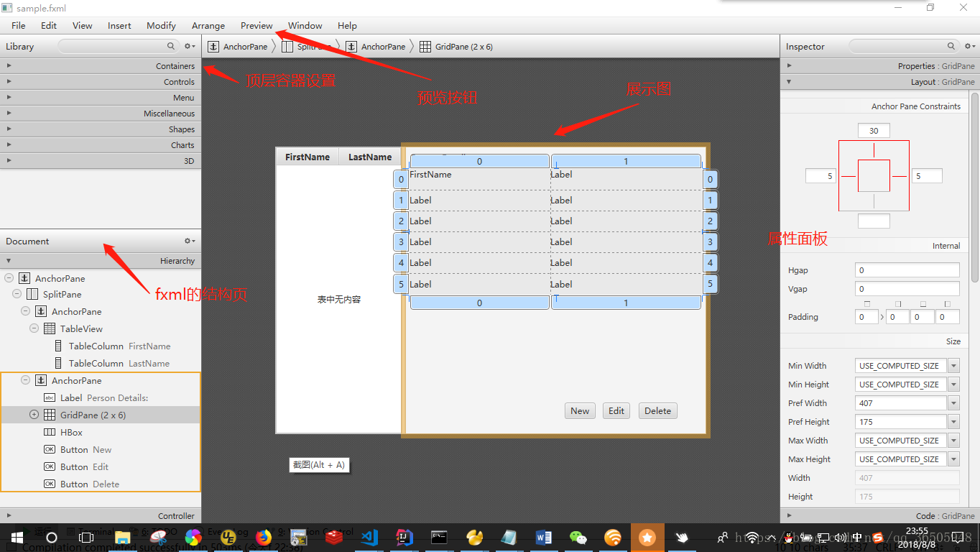Click the New button in design canvas
This screenshot has height=552, width=980.
point(580,411)
